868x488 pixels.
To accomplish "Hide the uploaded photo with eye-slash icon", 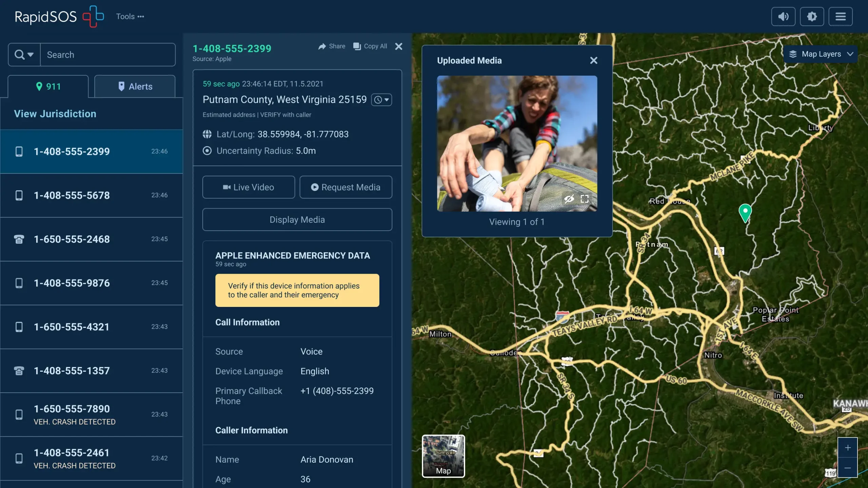I will [x=569, y=199].
